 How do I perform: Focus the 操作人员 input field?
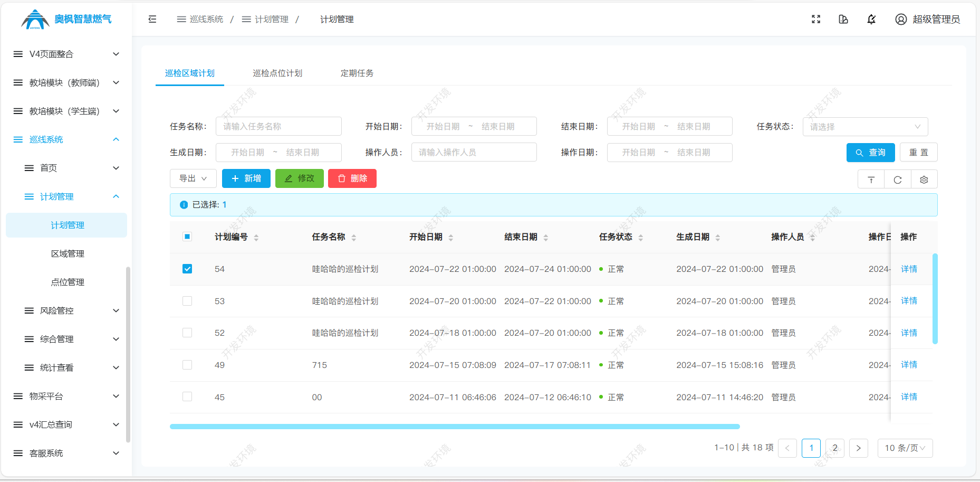(474, 153)
